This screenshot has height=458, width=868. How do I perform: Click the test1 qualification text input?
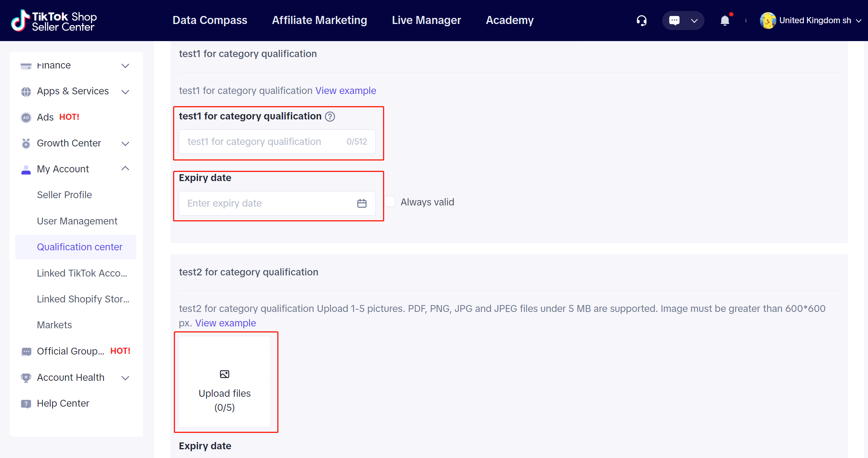pos(262,142)
